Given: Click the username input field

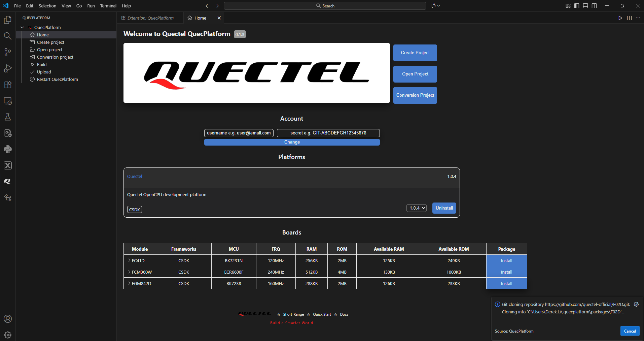Looking at the screenshot, I should (x=239, y=133).
